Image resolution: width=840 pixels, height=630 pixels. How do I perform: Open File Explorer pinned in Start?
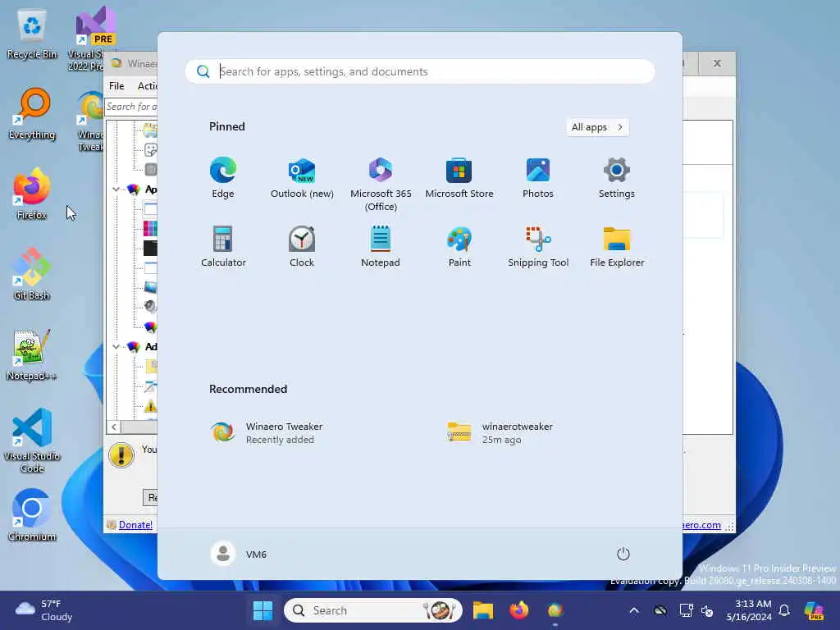pyautogui.click(x=617, y=246)
